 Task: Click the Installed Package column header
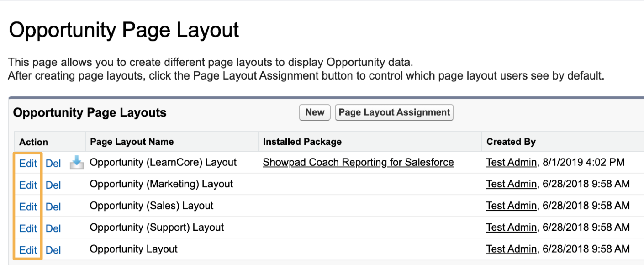coord(302,142)
